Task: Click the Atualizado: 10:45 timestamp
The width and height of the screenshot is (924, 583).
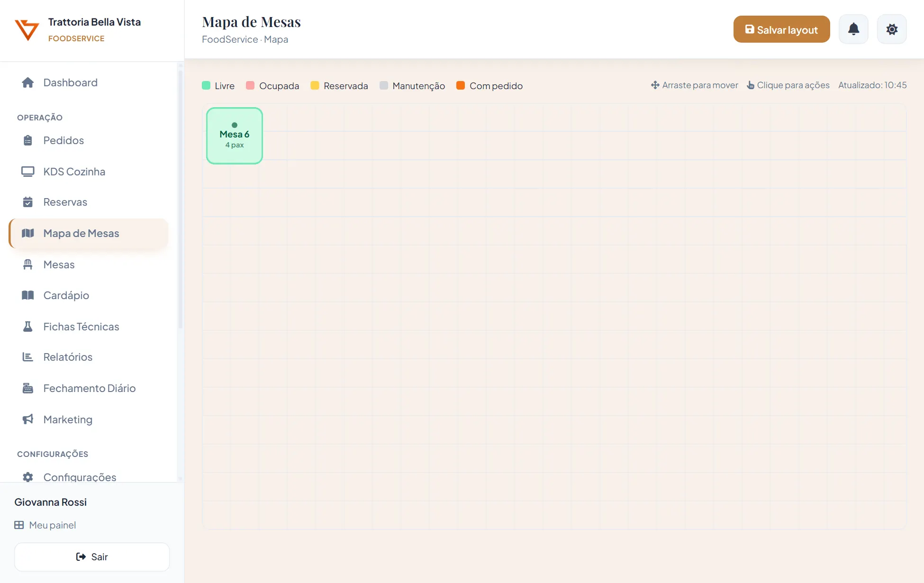Action: click(872, 85)
